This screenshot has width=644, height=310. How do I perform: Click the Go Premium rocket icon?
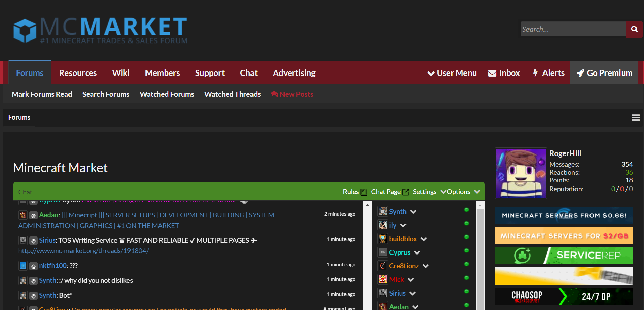(580, 73)
